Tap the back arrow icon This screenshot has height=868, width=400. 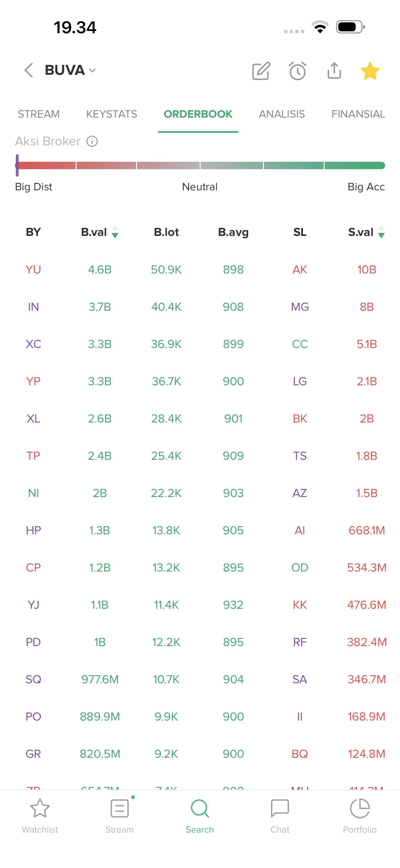pyautogui.click(x=29, y=70)
